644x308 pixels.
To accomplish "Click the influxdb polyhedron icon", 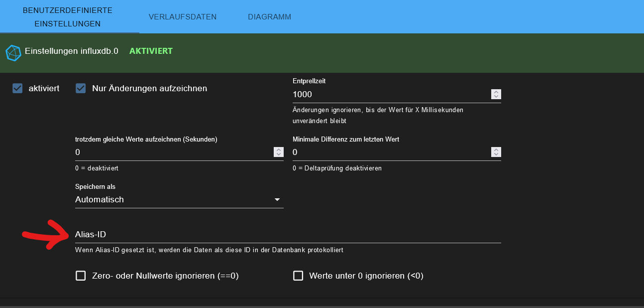I will pos(13,53).
